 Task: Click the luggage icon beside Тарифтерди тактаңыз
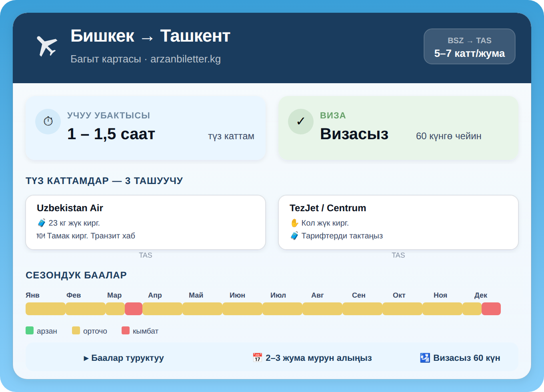(x=294, y=236)
